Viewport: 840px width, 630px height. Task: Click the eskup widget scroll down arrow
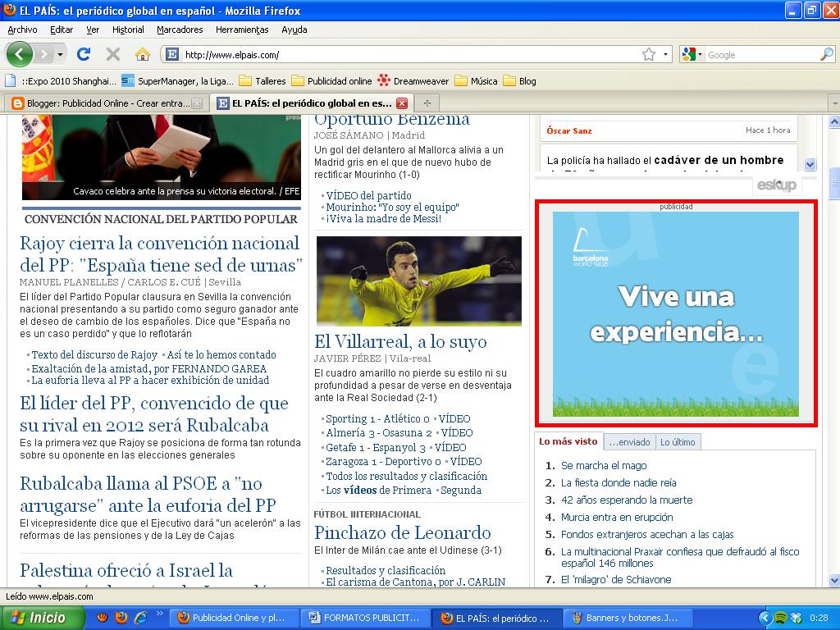[x=810, y=164]
